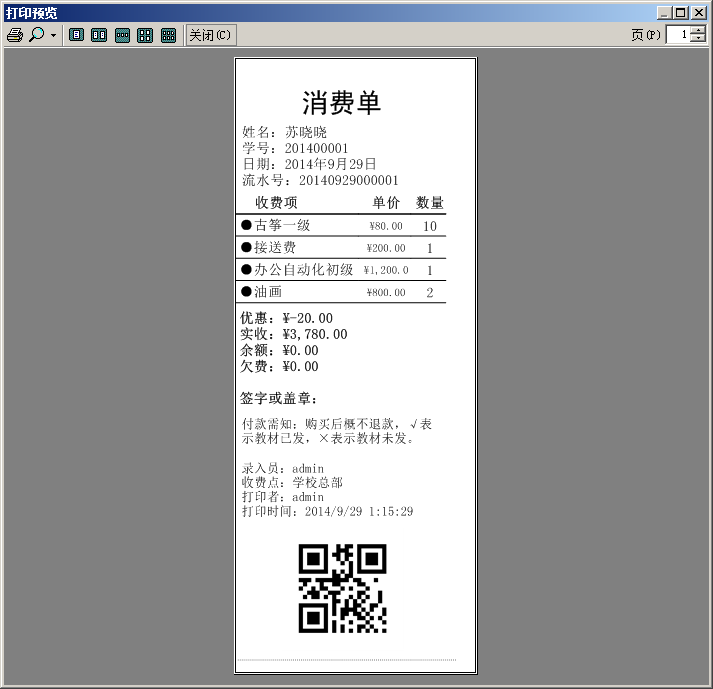Viewport: 713px width, 689px height.
Task: Click the discount line ¥-20.00
Action: tap(286, 318)
